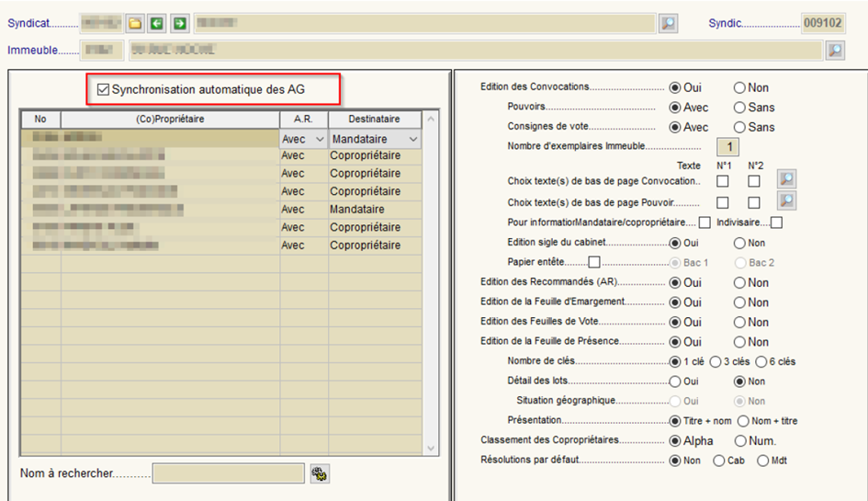This screenshot has height=501, width=868.
Task: Select Non for Edition des Convocations
Action: pyautogui.click(x=739, y=87)
